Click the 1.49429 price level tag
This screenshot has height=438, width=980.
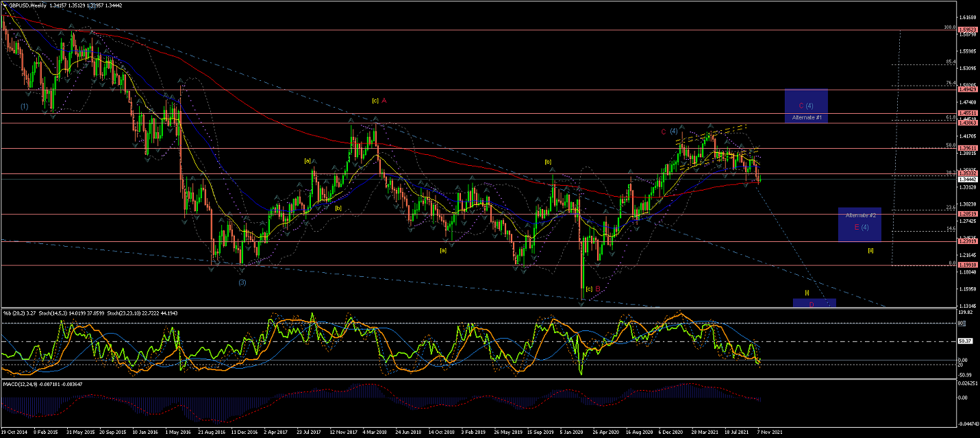[x=968, y=89]
